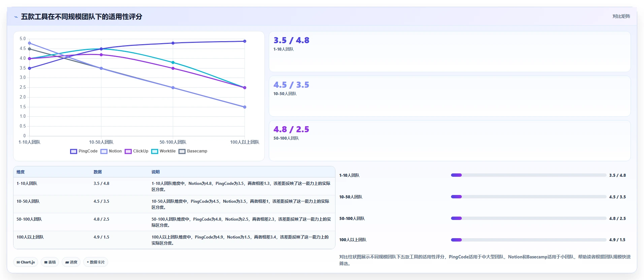Select the table description mentioning 两者相差2.3
This screenshot has width=644, height=280.
(241, 222)
